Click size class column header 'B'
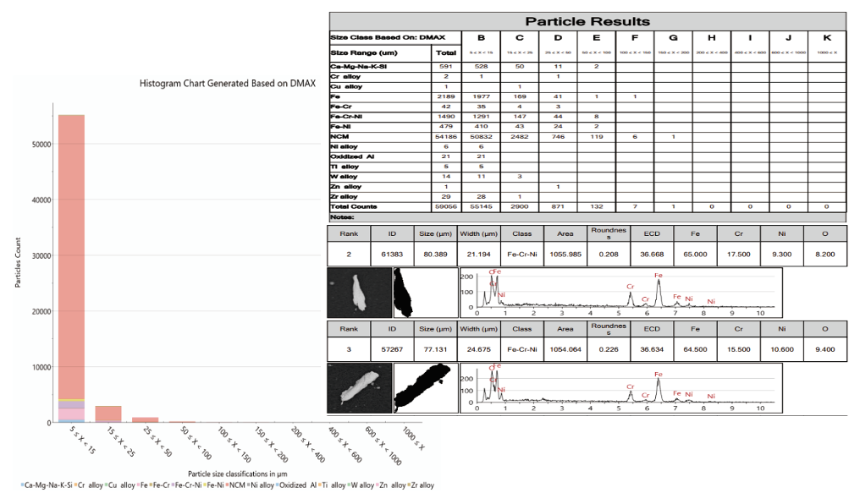The image size is (860, 504). coord(481,38)
